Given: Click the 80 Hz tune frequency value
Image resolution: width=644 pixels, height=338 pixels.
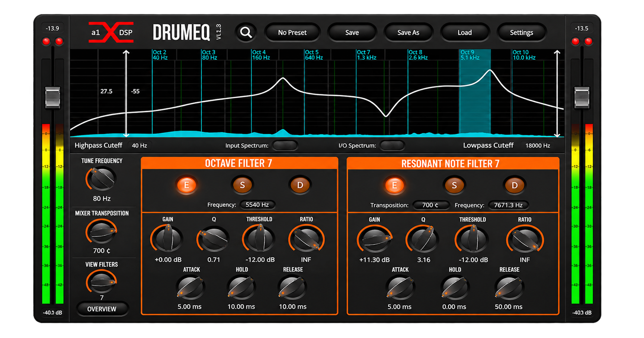Looking at the screenshot, I should point(102,199).
